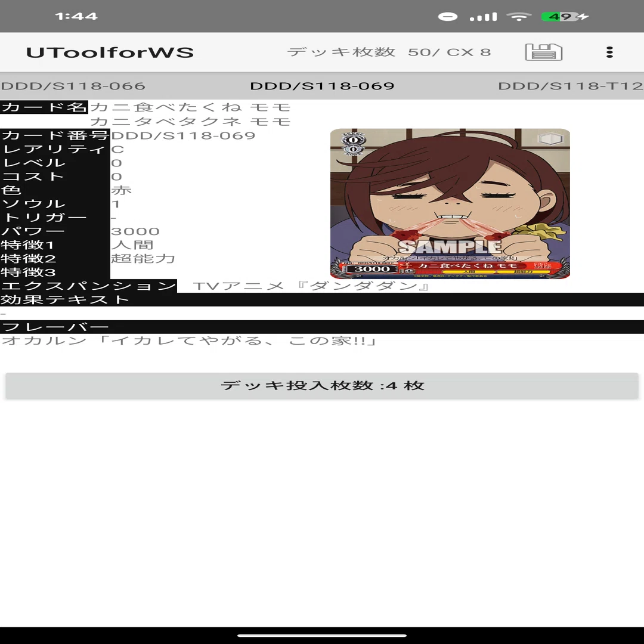Tap the カード番号 label

(55, 135)
